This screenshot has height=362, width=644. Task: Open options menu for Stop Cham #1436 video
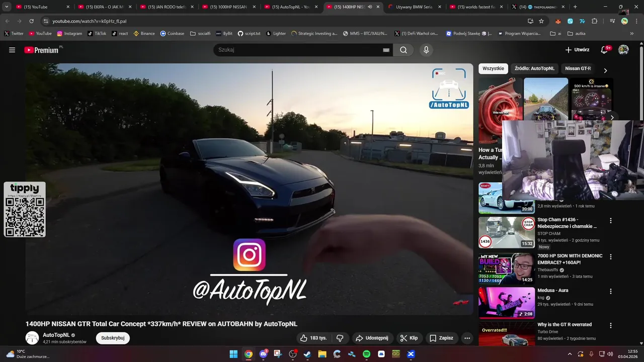[x=611, y=220]
